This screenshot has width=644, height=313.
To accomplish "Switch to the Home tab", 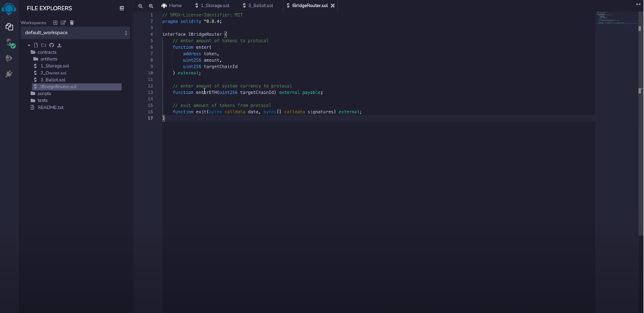I will [x=172, y=6].
